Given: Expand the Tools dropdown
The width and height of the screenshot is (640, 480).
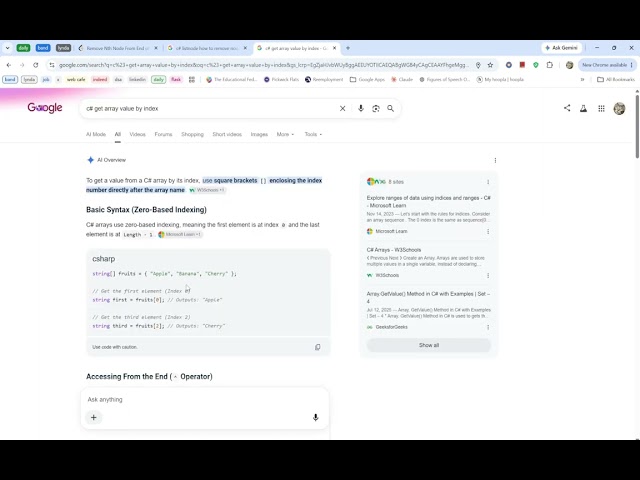Looking at the screenshot, I should (313, 134).
